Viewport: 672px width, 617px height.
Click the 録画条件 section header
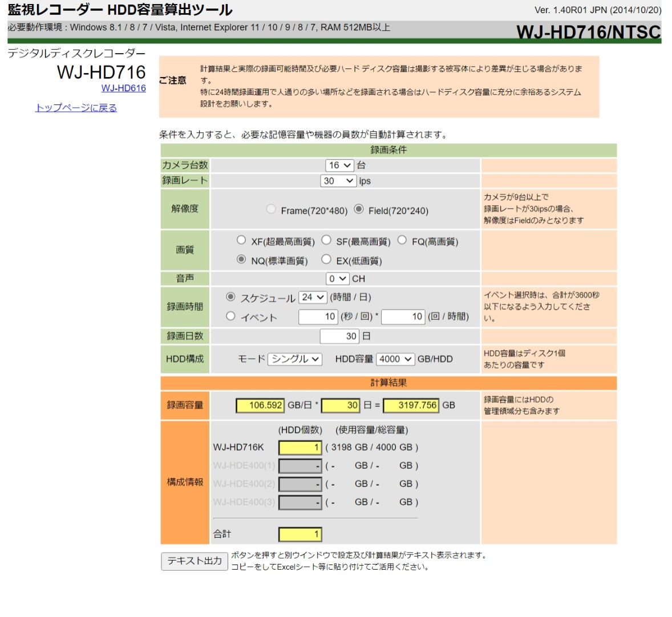pyautogui.click(x=388, y=150)
